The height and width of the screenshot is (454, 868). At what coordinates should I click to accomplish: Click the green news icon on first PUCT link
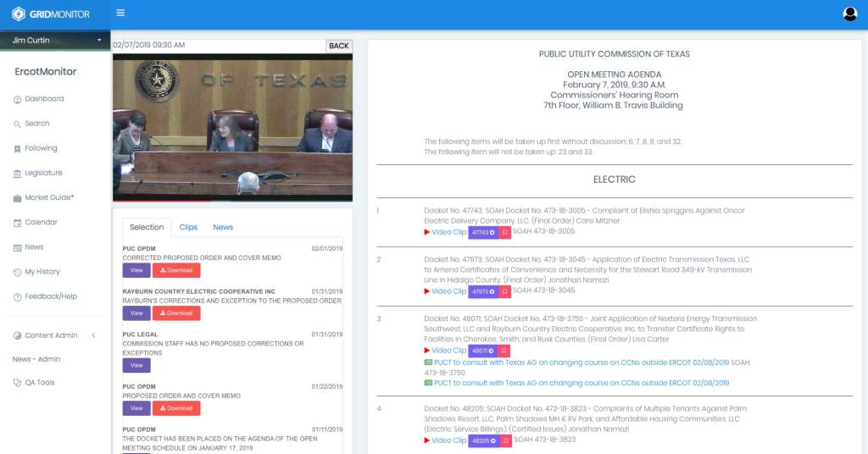[428, 363]
